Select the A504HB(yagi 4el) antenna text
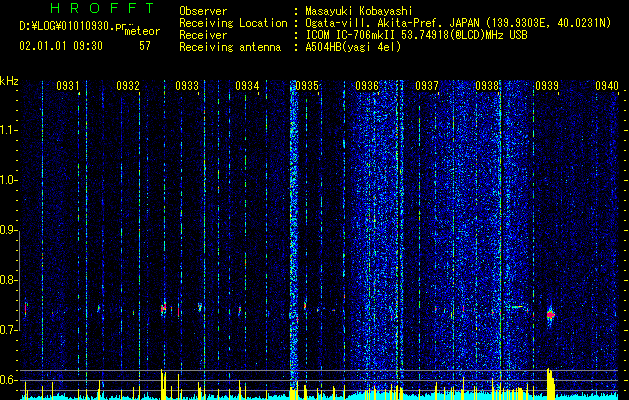Image resolution: width=629 pixels, height=400 pixels. pyautogui.click(x=353, y=47)
